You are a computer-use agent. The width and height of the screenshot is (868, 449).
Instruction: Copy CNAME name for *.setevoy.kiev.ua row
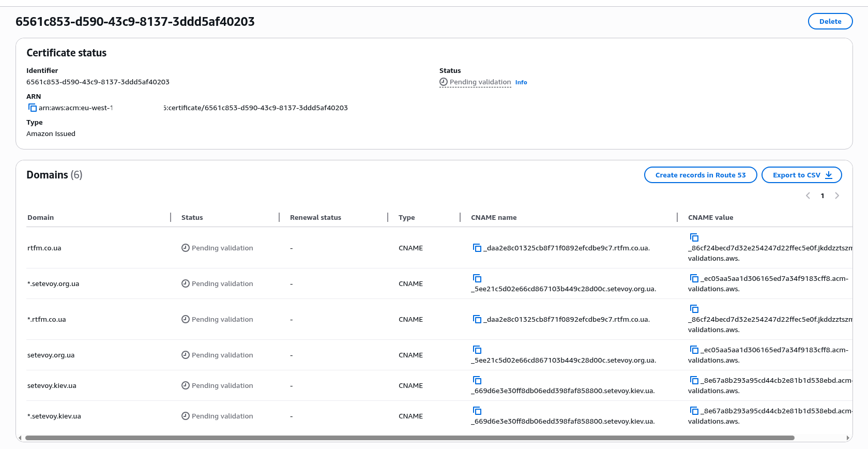pyautogui.click(x=477, y=411)
